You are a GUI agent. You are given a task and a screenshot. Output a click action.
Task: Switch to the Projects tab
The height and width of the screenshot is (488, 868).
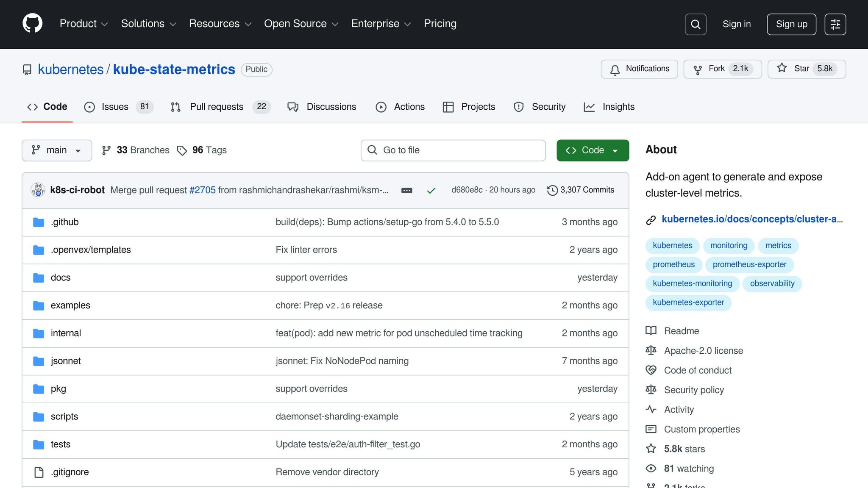click(x=469, y=107)
